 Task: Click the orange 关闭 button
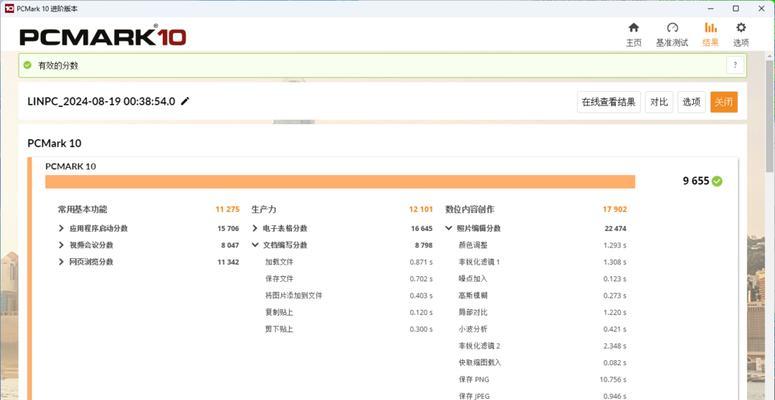click(724, 102)
